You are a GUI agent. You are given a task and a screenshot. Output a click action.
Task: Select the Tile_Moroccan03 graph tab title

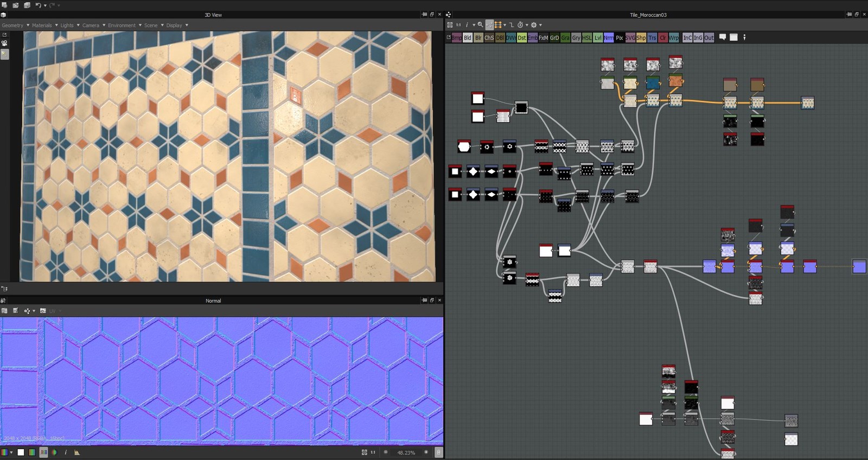pyautogui.click(x=648, y=15)
